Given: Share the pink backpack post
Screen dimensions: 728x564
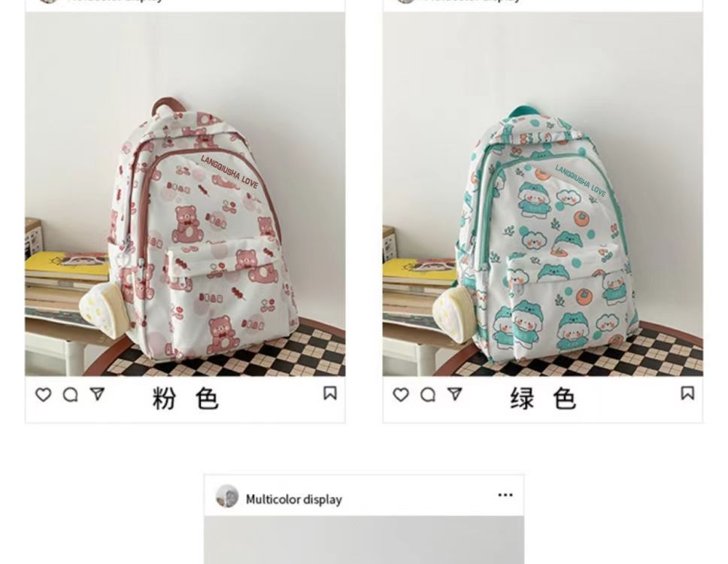Looking at the screenshot, I should click(97, 394).
